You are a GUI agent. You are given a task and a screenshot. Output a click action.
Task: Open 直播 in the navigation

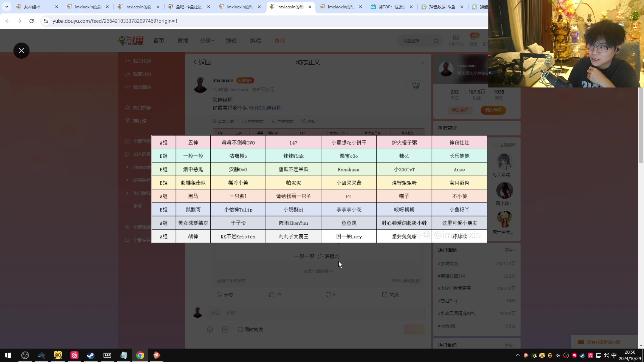point(183,41)
